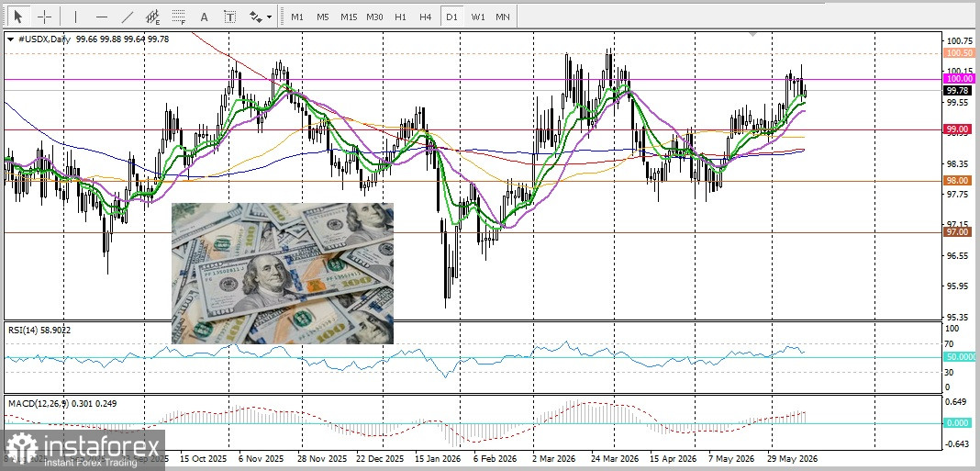The image size is (980, 471).
Task: Select the horizontal line tool
Action: click(x=102, y=17)
